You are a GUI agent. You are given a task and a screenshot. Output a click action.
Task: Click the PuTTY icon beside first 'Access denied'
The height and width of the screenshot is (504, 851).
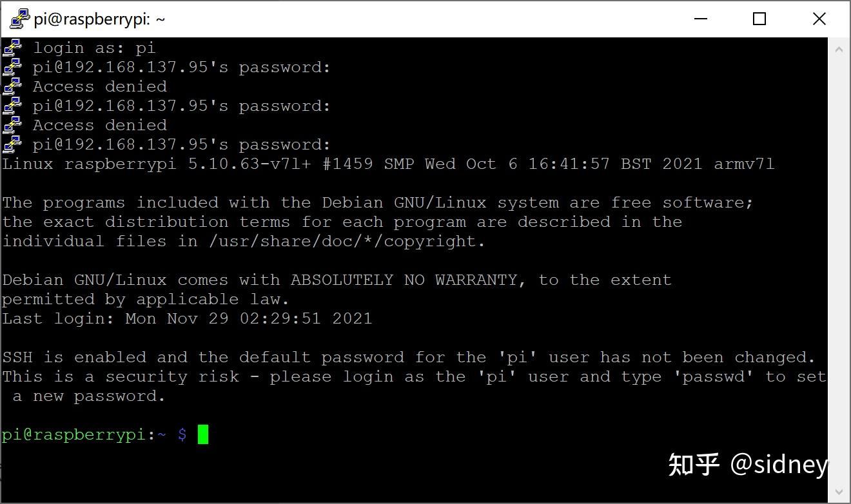click(12, 86)
